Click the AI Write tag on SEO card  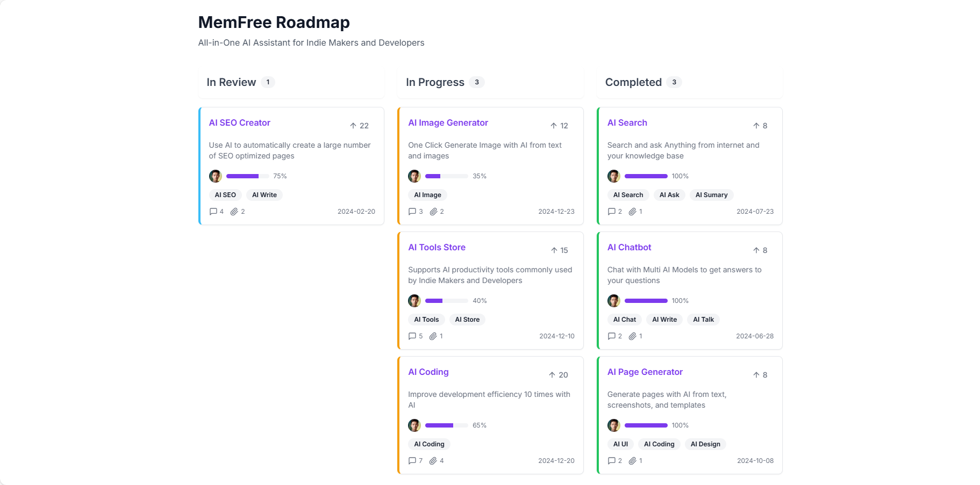tap(264, 195)
